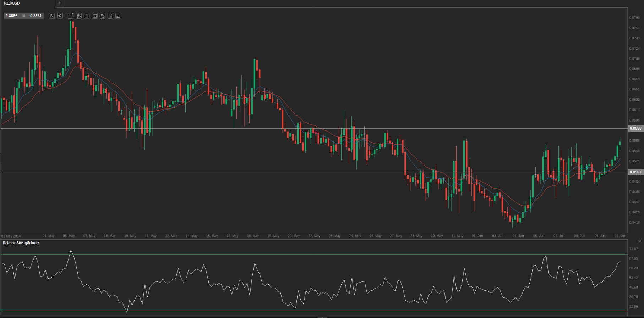The height and width of the screenshot is (318, 644).
Task: Click the 10. May date axis label
Action: (130, 236)
